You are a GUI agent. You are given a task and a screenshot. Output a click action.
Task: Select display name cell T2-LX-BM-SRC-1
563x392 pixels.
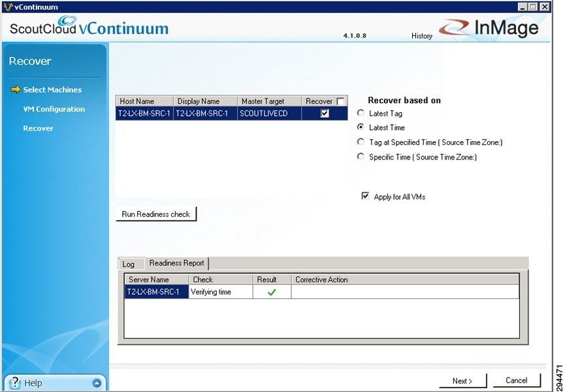pyautogui.click(x=205, y=114)
